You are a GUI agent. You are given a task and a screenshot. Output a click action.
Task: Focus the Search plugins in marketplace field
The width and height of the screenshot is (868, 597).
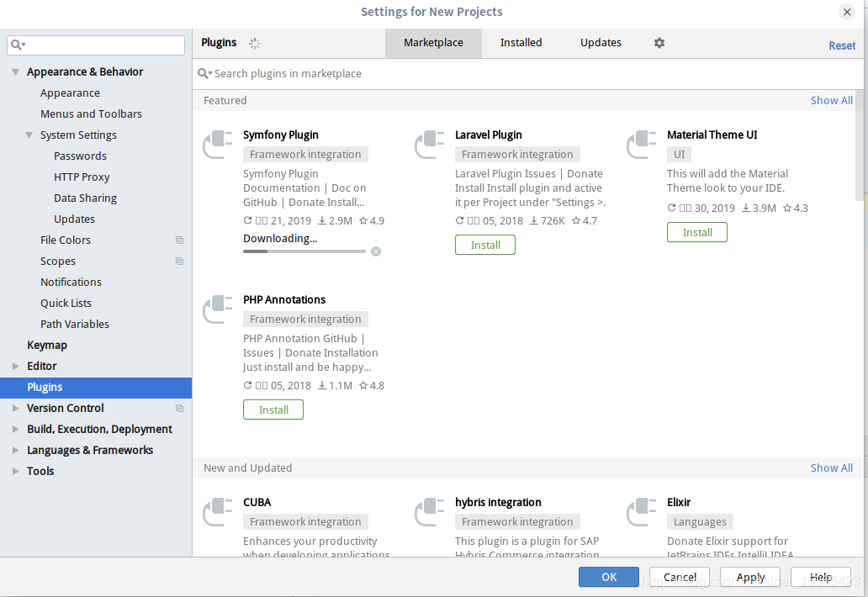click(x=530, y=74)
